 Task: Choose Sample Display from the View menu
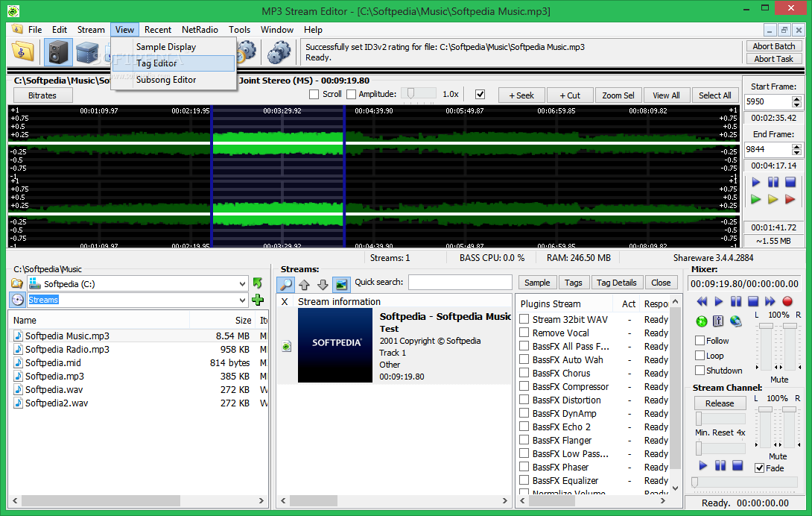pyautogui.click(x=174, y=47)
